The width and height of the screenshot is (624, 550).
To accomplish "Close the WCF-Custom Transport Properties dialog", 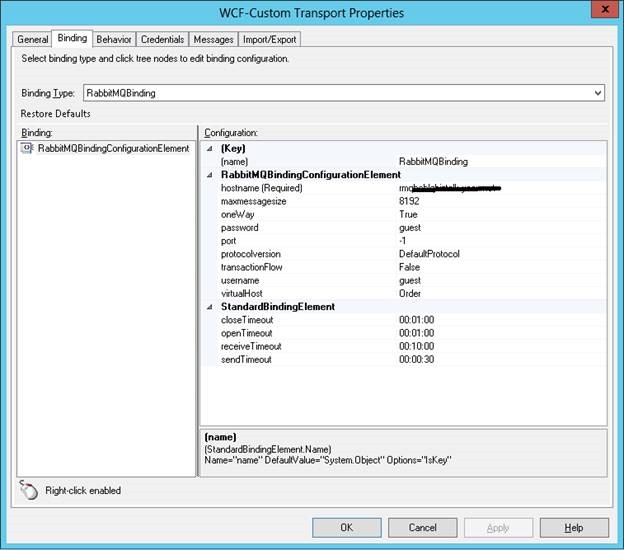I will click(605, 9).
